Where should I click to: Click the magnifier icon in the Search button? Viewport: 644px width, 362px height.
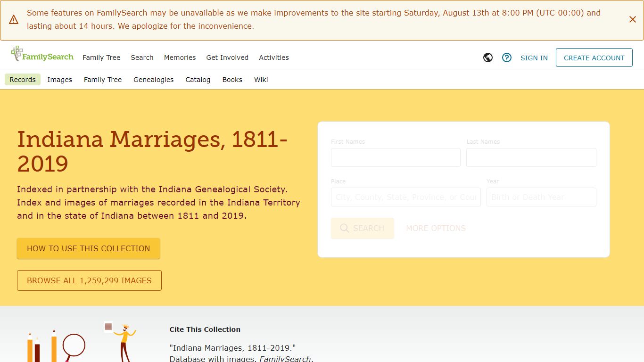pos(345,228)
